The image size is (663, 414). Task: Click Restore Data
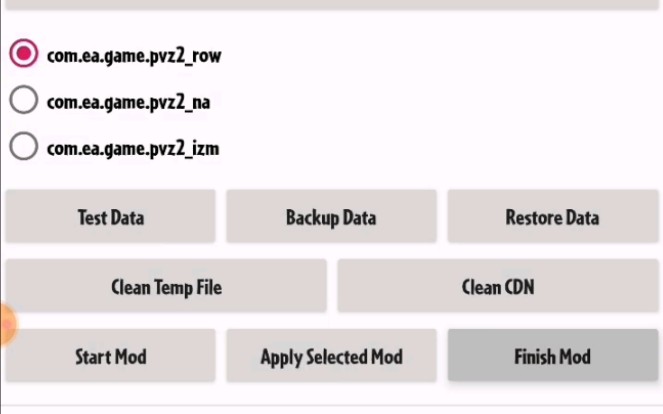point(553,217)
